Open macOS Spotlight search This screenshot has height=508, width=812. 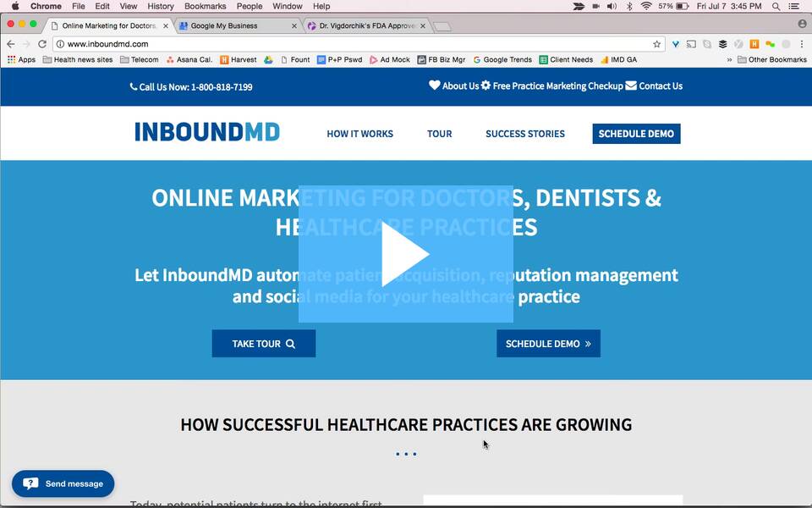776,6
